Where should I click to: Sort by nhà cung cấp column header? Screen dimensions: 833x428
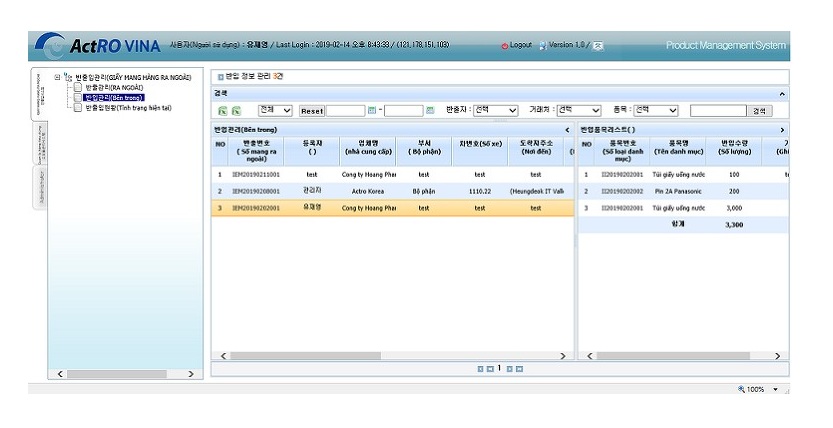point(368,151)
